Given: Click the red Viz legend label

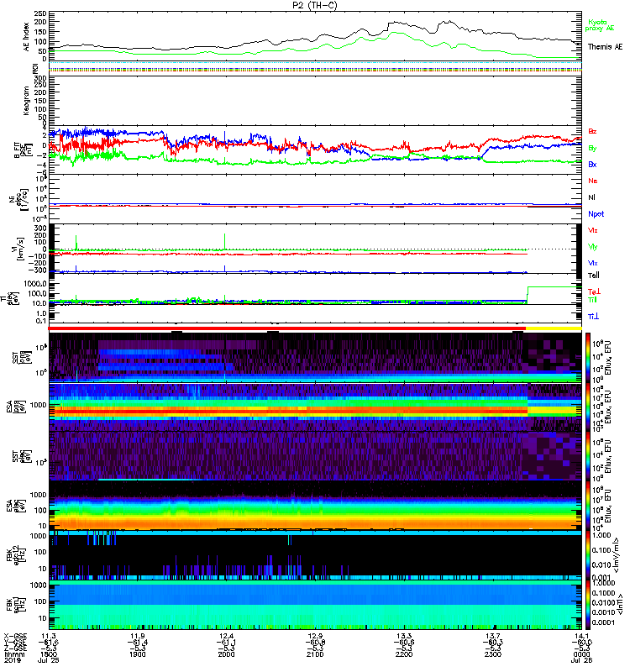Looking at the screenshot, I should tap(592, 230).
